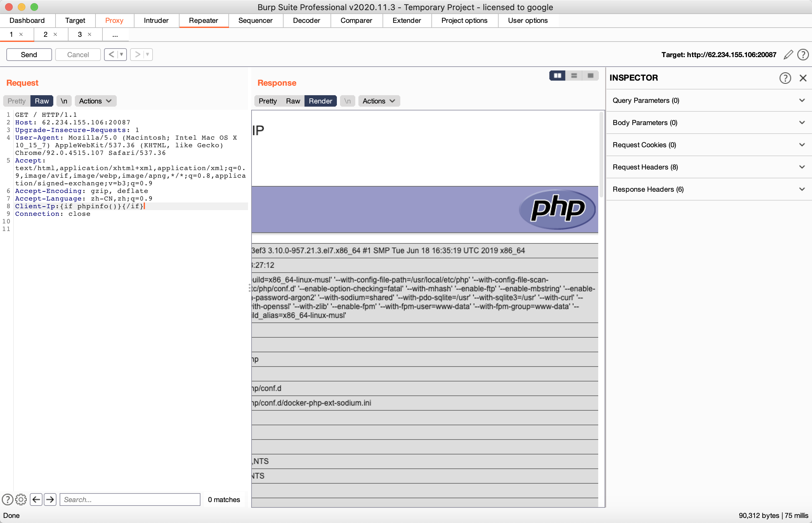Image resolution: width=812 pixels, height=523 pixels.
Task: Open request Actions dropdown
Action: 95,101
